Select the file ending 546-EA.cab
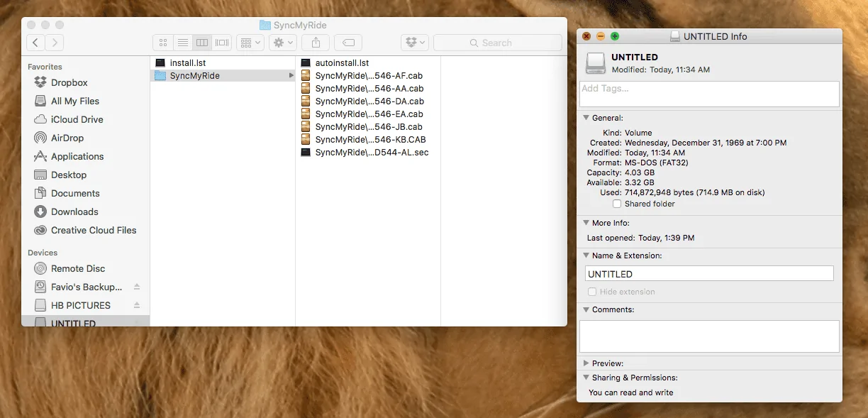The height and width of the screenshot is (418, 868). coord(367,114)
